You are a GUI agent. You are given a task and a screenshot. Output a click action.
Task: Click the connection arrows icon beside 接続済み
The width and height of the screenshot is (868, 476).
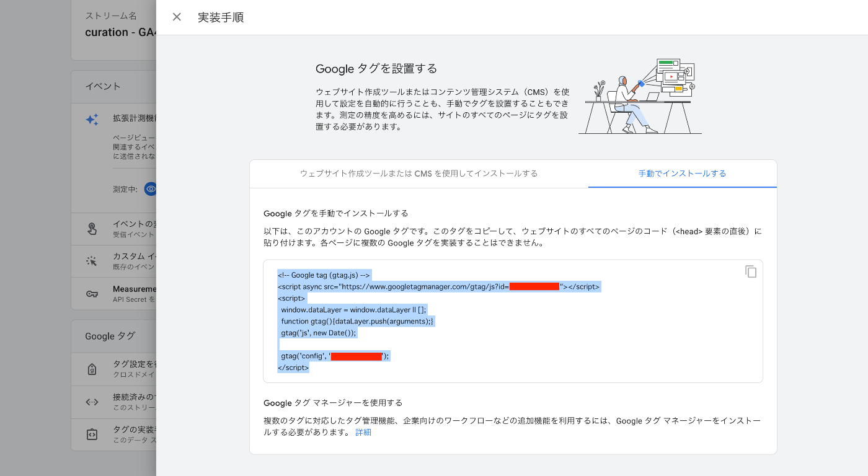click(x=92, y=402)
